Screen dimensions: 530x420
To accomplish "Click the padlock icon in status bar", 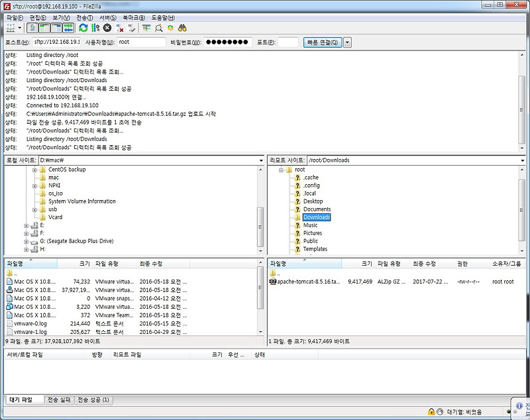I will pos(431,410).
